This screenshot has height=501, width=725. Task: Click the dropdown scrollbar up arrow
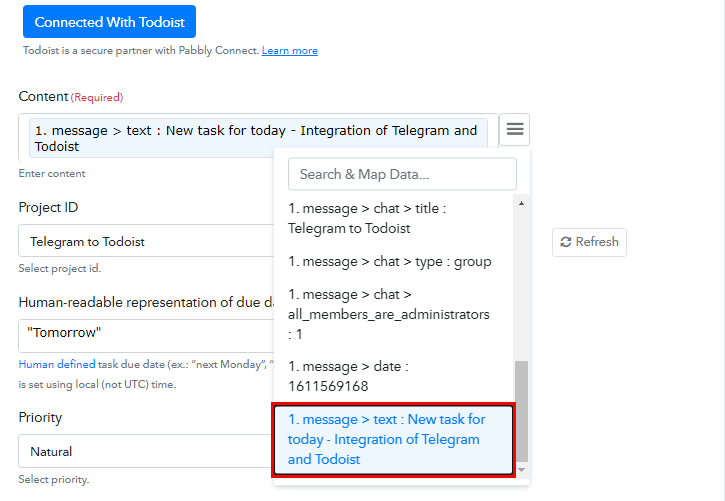pyautogui.click(x=521, y=203)
